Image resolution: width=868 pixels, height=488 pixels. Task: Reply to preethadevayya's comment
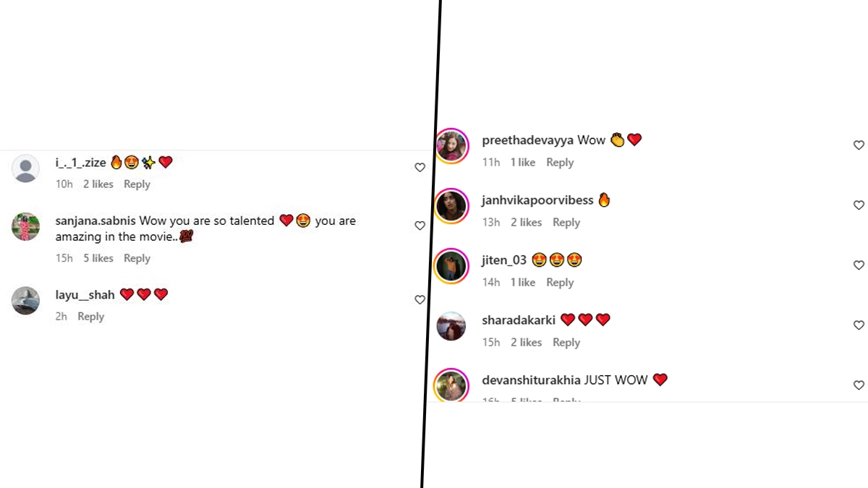560,163
